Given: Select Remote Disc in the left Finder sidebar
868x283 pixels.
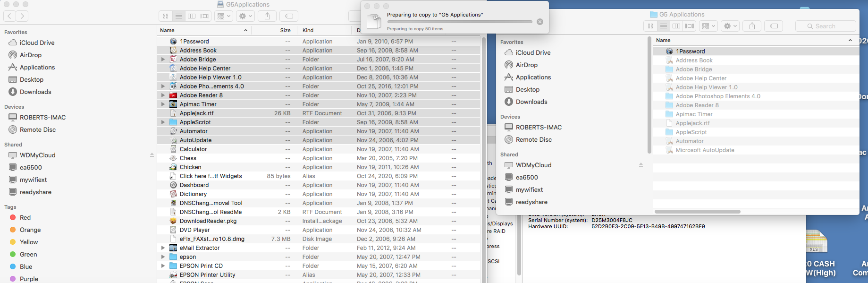Looking at the screenshot, I should click(x=38, y=129).
